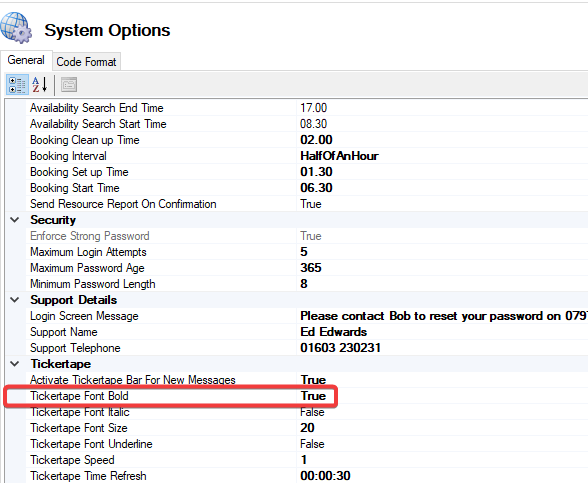The height and width of the screenshot is (483, 588).
Task: Click the Property Pages toolbar icon
Action: (69, 85)
